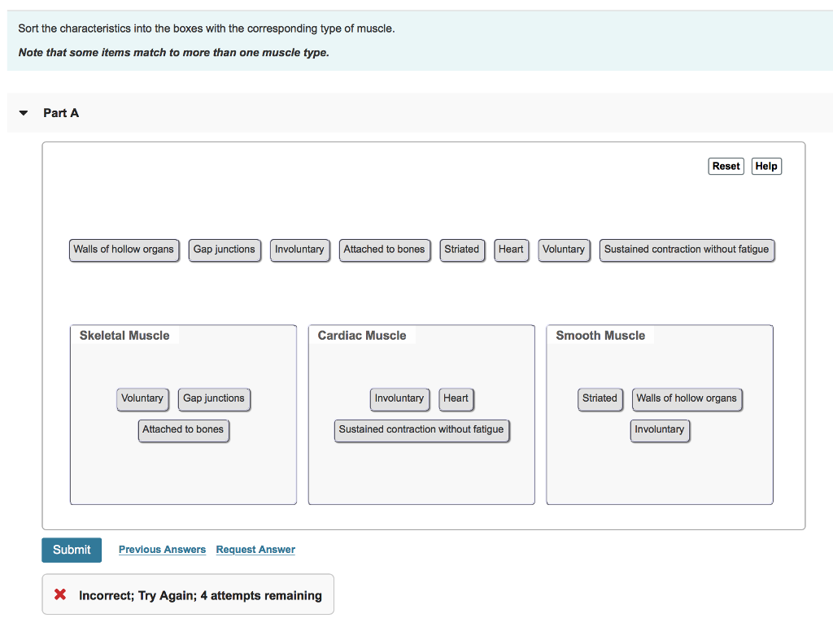Click "Voluntary" inside the Skeletal Muscle box

point(142,399)
